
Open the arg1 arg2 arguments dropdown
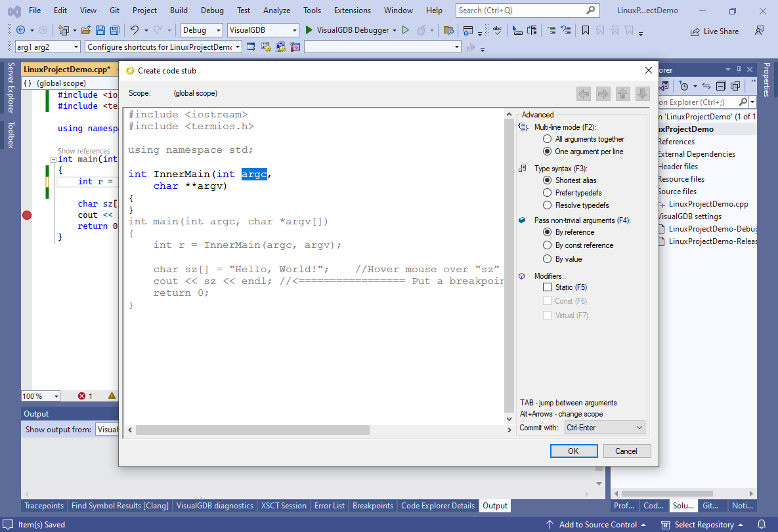click(76, 47)
